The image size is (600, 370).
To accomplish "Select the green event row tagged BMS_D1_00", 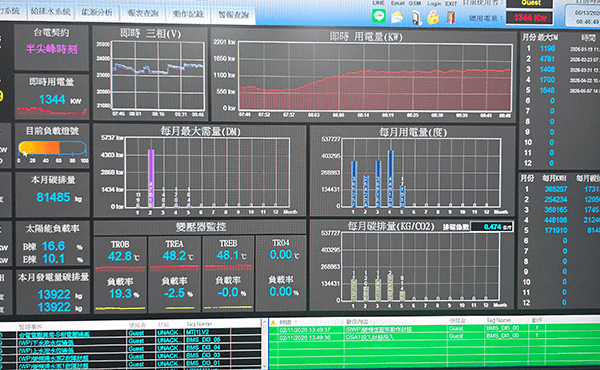I will tap(434, 337).
